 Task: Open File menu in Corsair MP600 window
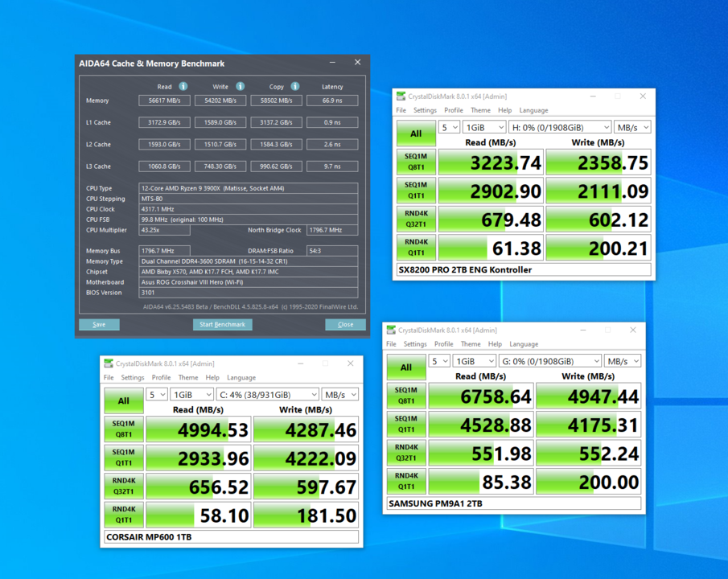[109, 377]
